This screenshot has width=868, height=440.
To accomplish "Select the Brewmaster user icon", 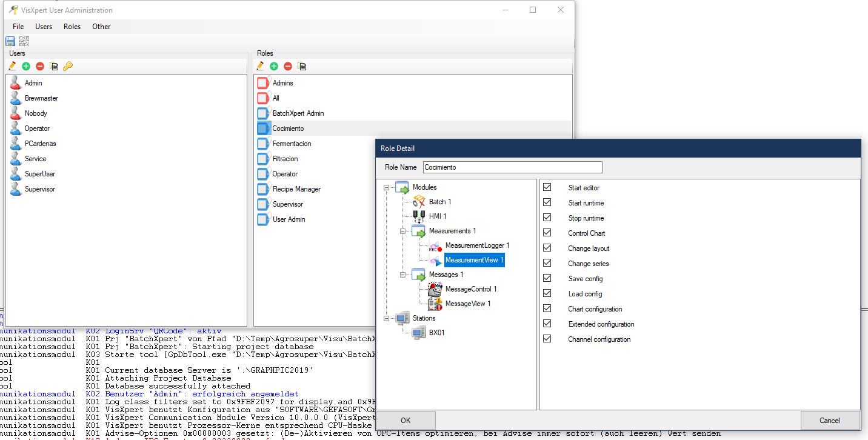I will [16, 98].
